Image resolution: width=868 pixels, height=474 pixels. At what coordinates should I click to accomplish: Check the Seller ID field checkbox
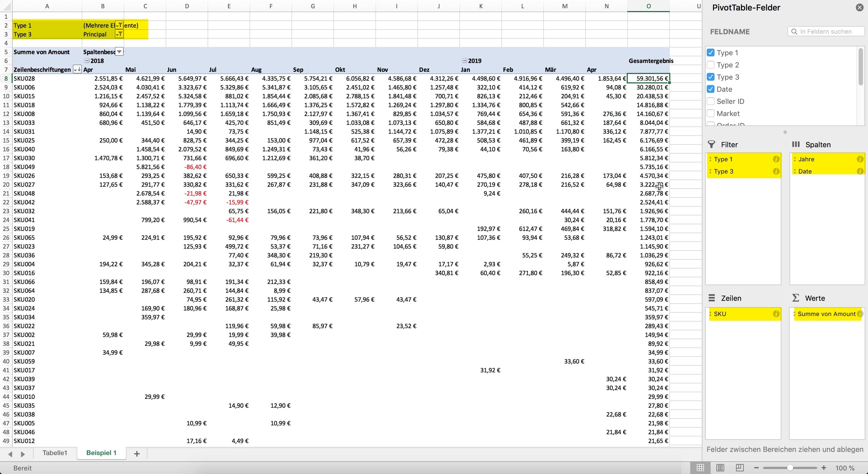pyautogui.click(x=711, y=101)
